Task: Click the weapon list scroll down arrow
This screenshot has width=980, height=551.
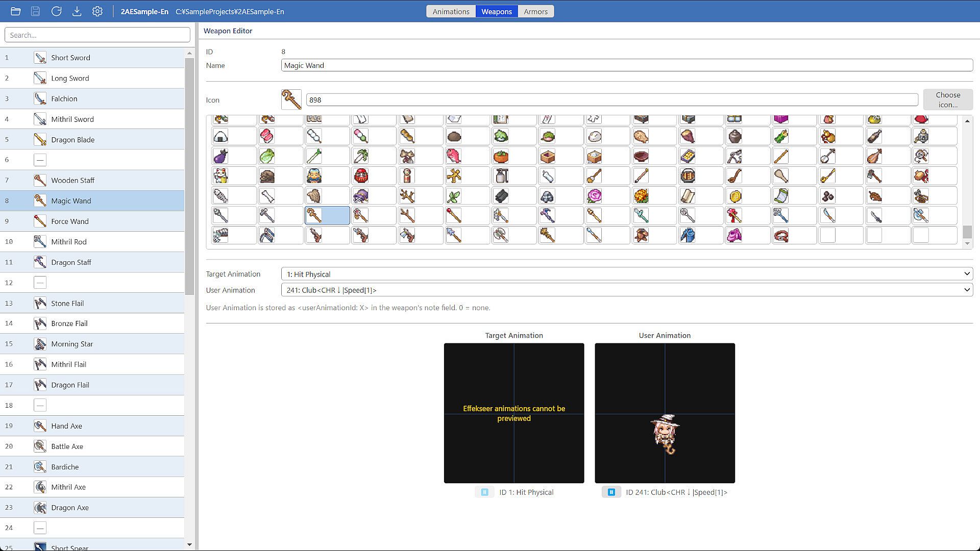Action: click(x=189, y=544)
